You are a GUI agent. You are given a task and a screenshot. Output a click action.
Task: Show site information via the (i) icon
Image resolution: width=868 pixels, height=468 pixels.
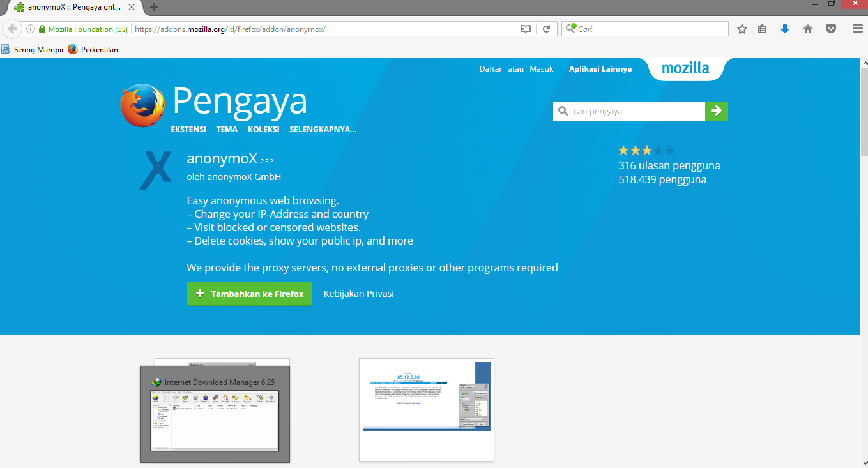[30, 29]
